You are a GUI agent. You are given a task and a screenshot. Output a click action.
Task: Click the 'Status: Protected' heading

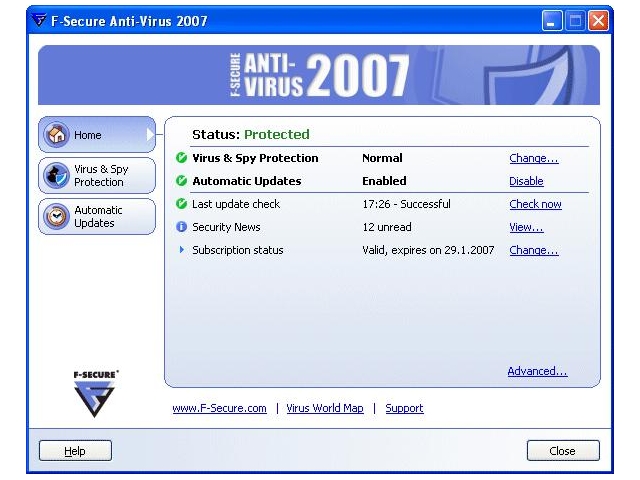(x=251, y=134)
